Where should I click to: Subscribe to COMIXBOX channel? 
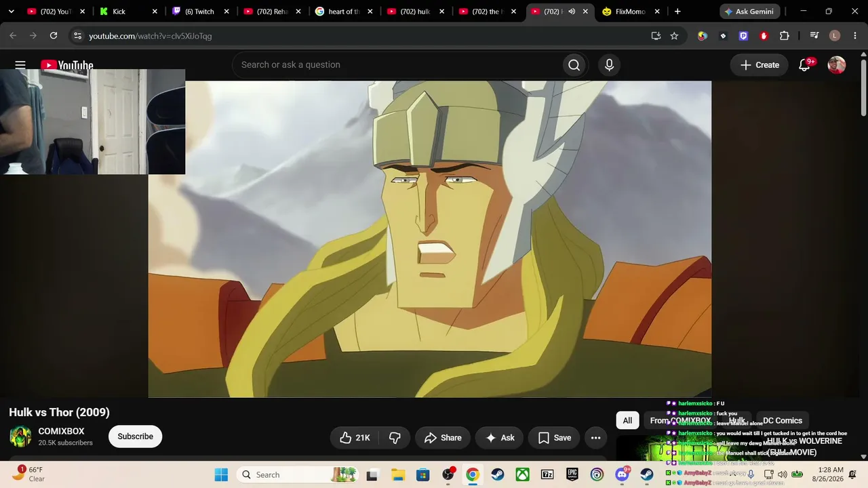135,436
